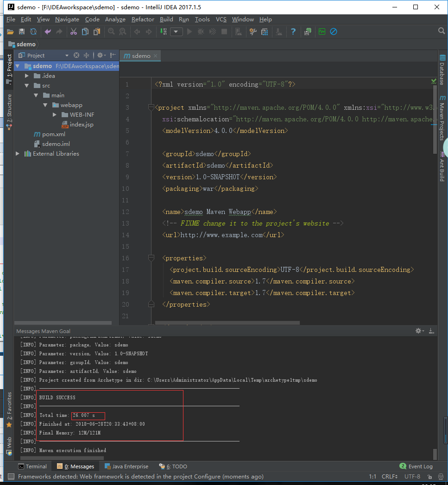Click the blue Help question mark
This screenshot has width=448, height=485.
(x=293, y=31)
